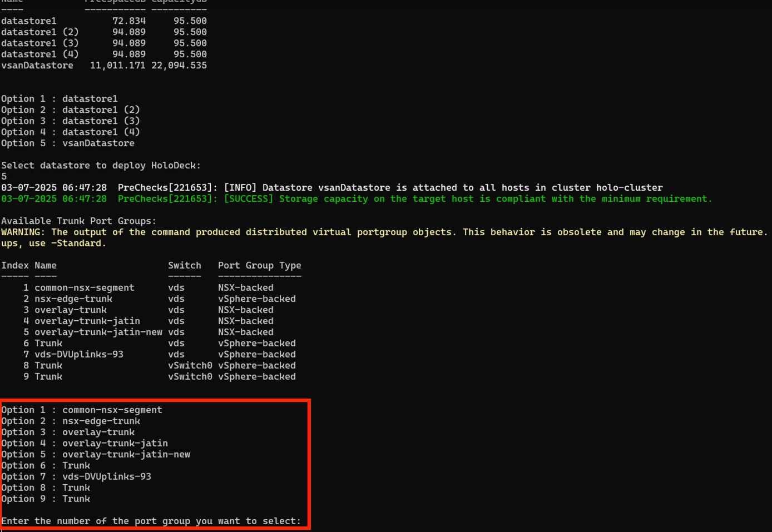This screenshot has width=772, height=532.
Task: Click 'Option 5 : vsanDatastore' line
Action: coord(67,143)
